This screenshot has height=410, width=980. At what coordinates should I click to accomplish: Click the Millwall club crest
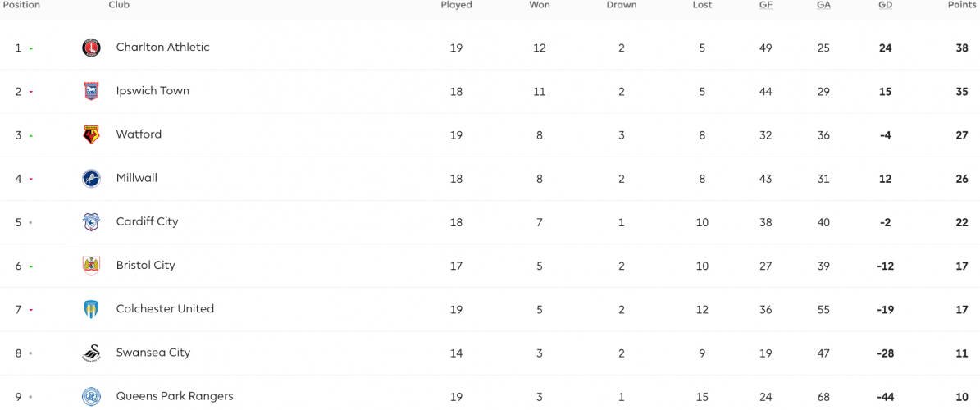[91, 179]
